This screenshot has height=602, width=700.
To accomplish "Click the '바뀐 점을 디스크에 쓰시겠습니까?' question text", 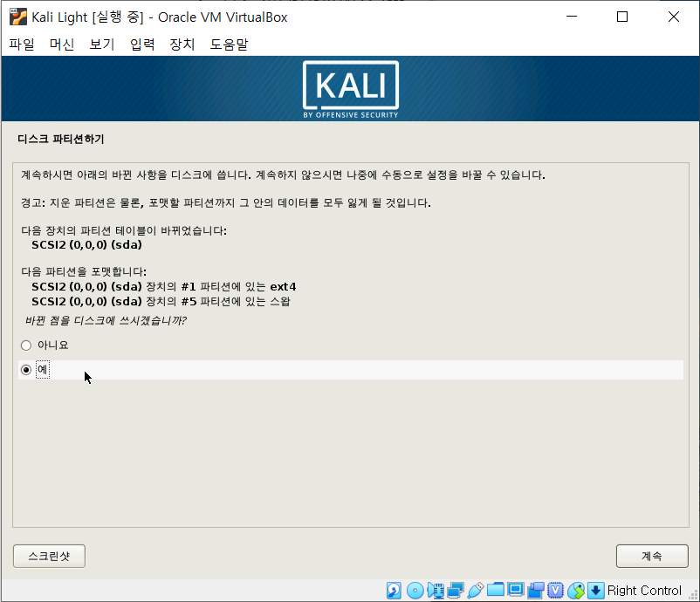I will (106, 320).
